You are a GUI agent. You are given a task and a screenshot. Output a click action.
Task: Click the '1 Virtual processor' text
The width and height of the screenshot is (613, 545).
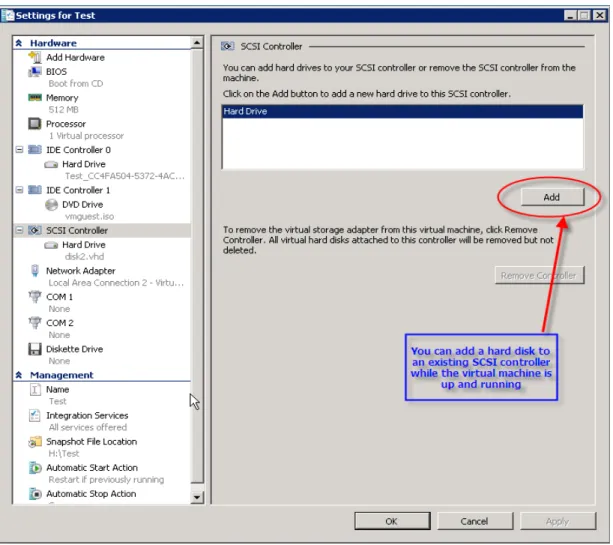pos(86,136)
